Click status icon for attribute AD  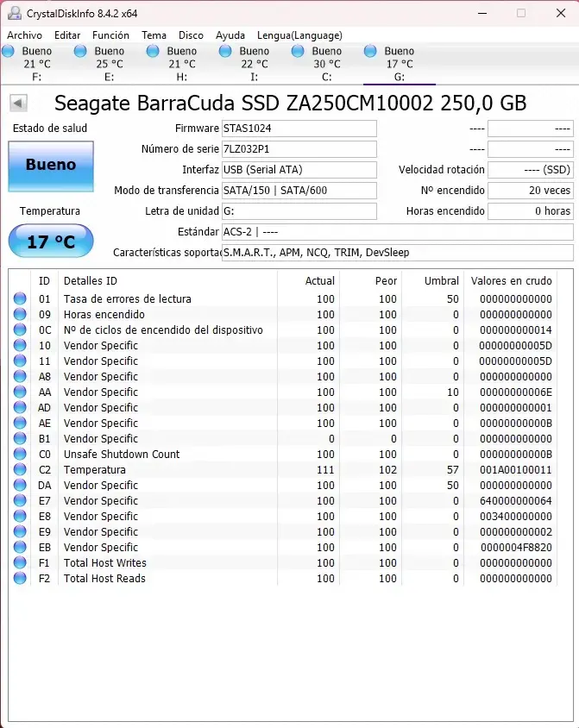20,407
